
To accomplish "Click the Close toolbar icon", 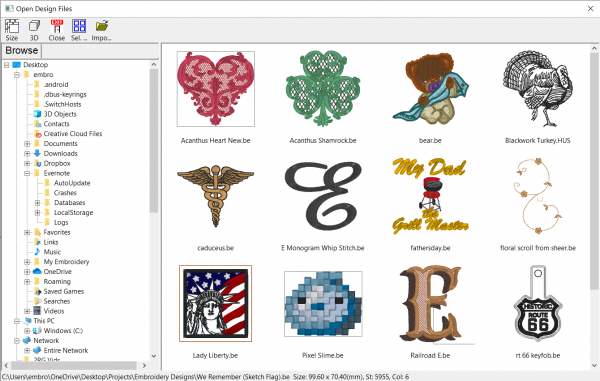I will [x=57, y=26].
